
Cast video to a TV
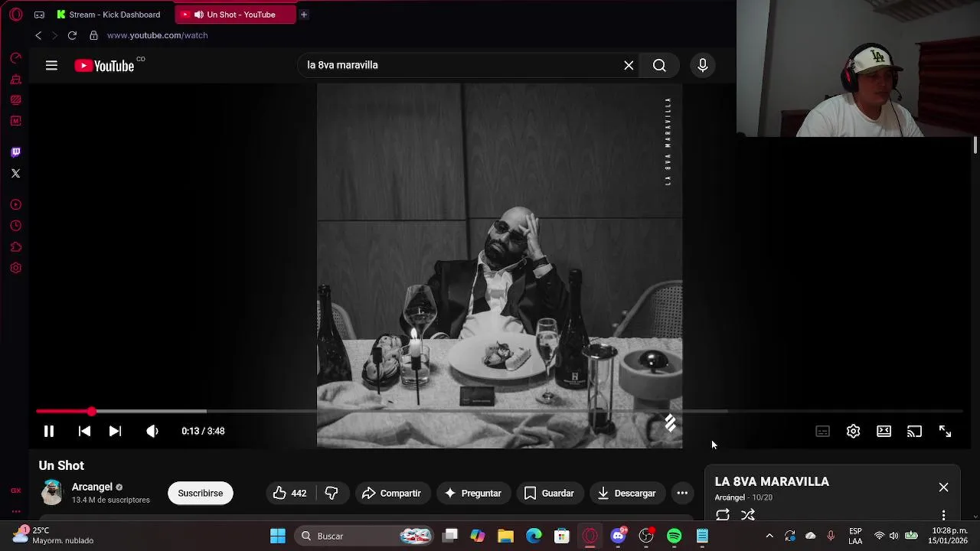click(x=914, y=432)
